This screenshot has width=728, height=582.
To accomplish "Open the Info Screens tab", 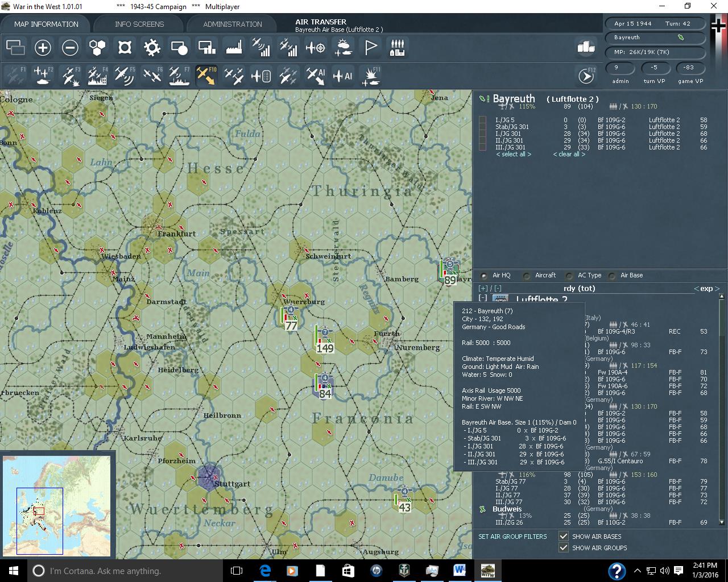I will click(139, 24).
